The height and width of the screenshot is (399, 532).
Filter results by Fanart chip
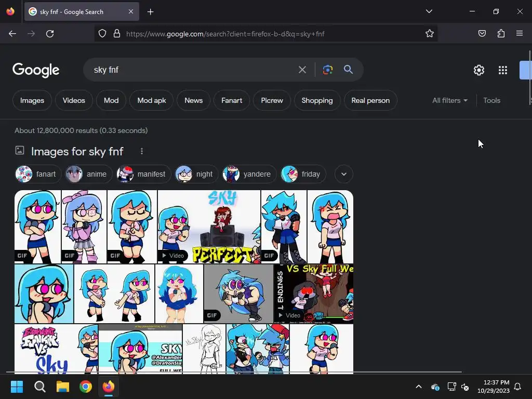click(232, 100)
